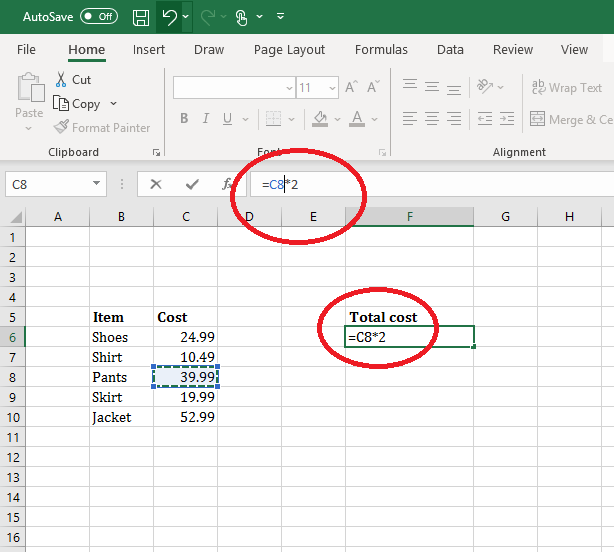Open the Formulas tab
The width and height of the screenshot is (614, 552).
[x=381, y=49]
